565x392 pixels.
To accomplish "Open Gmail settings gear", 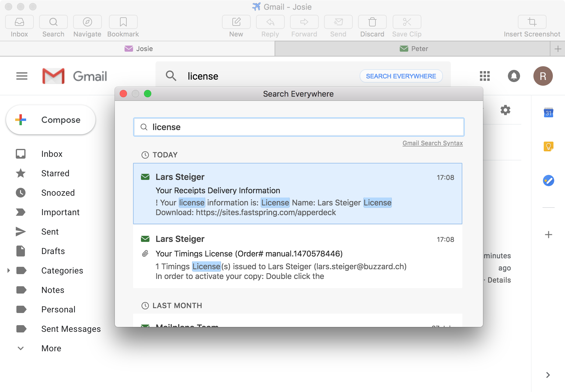I will tap(505, 110).
